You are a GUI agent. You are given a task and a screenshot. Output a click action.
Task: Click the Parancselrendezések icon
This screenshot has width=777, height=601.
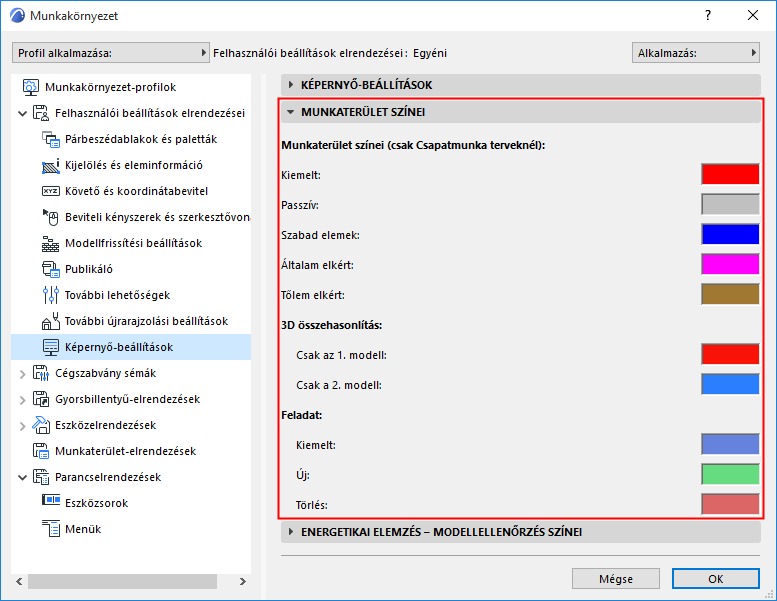tap(41, 477)
